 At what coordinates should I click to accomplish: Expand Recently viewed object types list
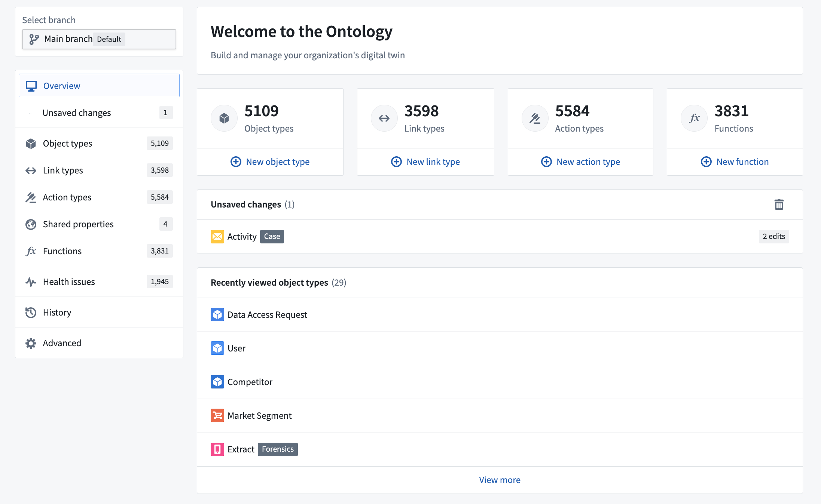click(x=500, y=479)
